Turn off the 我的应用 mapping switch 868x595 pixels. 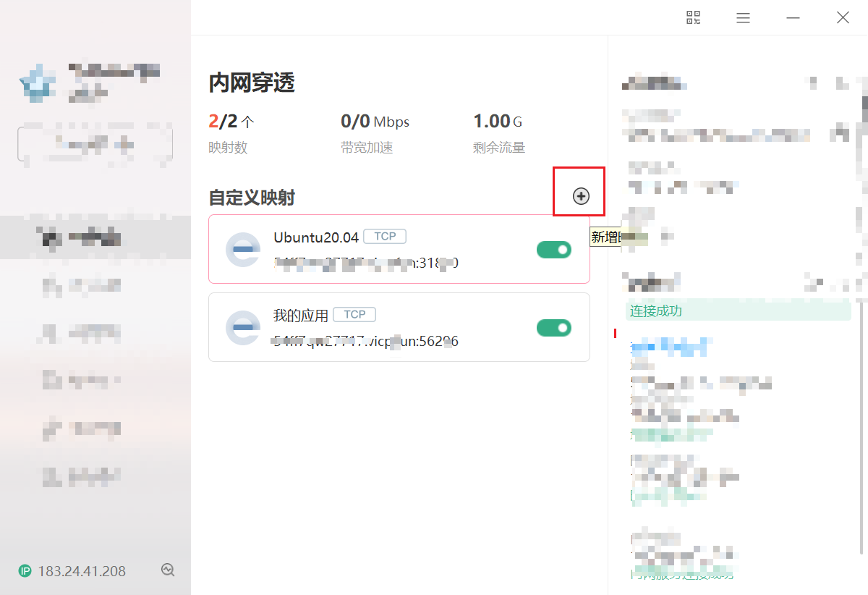553,327
